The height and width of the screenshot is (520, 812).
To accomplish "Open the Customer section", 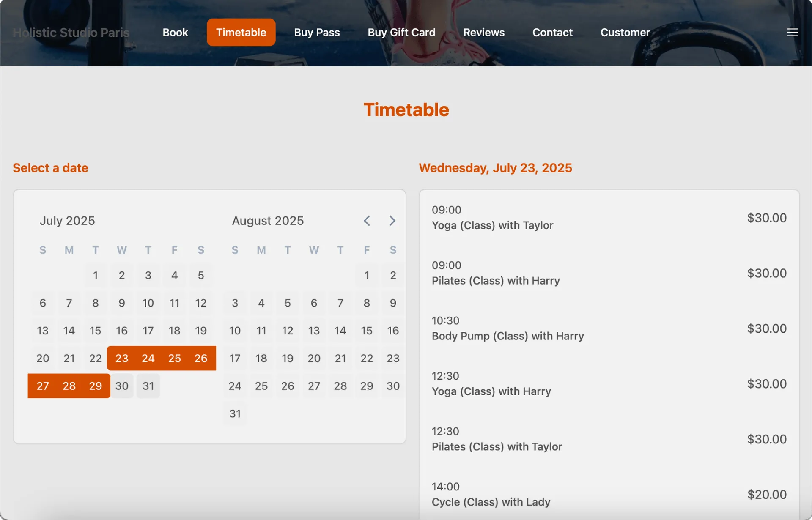I will [x=625, y=32].
